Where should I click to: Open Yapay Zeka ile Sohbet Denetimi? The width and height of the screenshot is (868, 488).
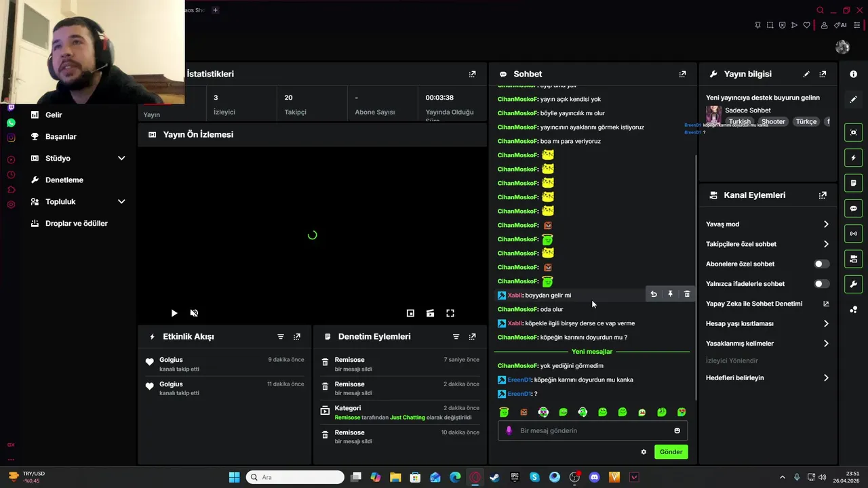tap(768, 304)
